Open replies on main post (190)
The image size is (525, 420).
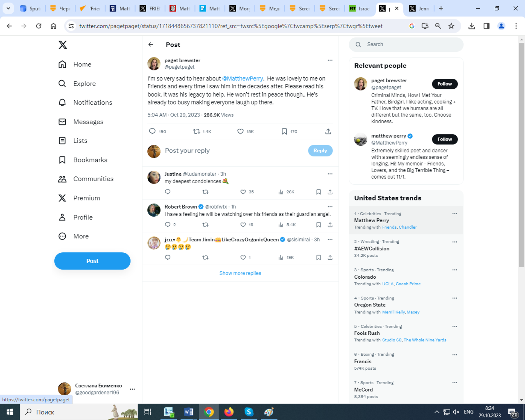tap(152, 132)
